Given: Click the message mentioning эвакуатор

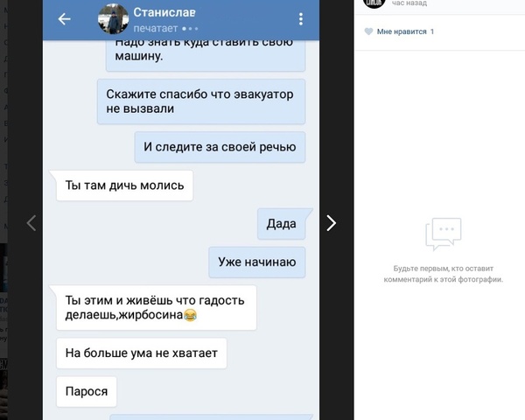Looking at the screenshot, I should (x=201, y=101).
